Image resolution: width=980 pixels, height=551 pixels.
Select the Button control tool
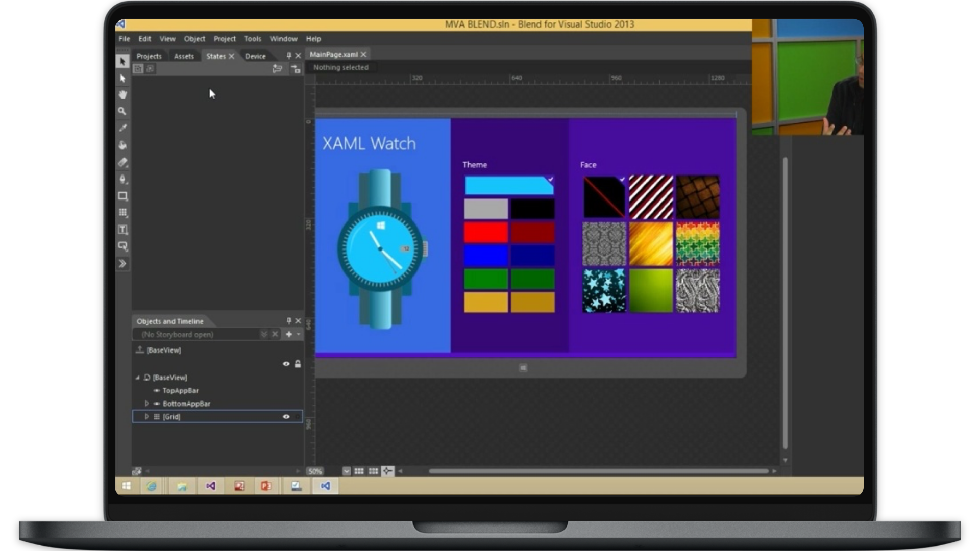point(122,246)
